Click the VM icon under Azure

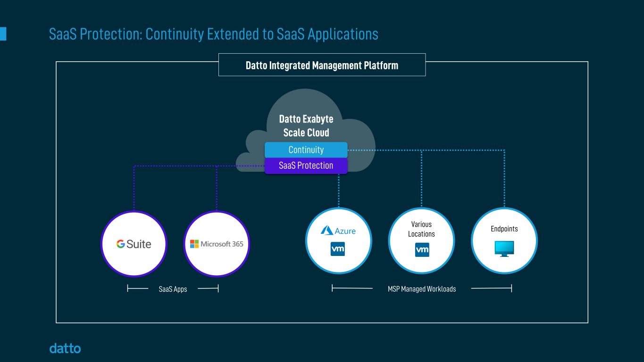338,249
